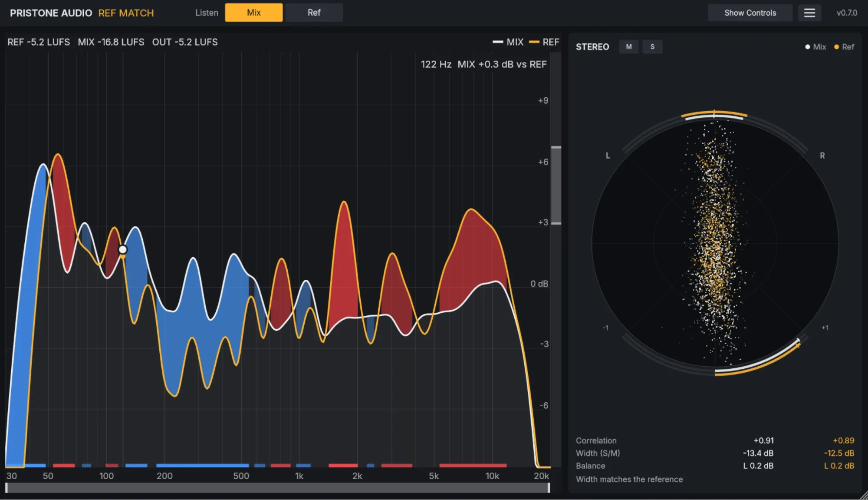Open the hamburger menu icon

pos(809,13)
